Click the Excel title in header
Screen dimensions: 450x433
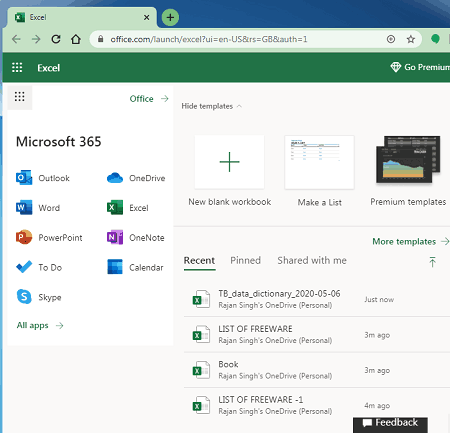tap(49, 68)
